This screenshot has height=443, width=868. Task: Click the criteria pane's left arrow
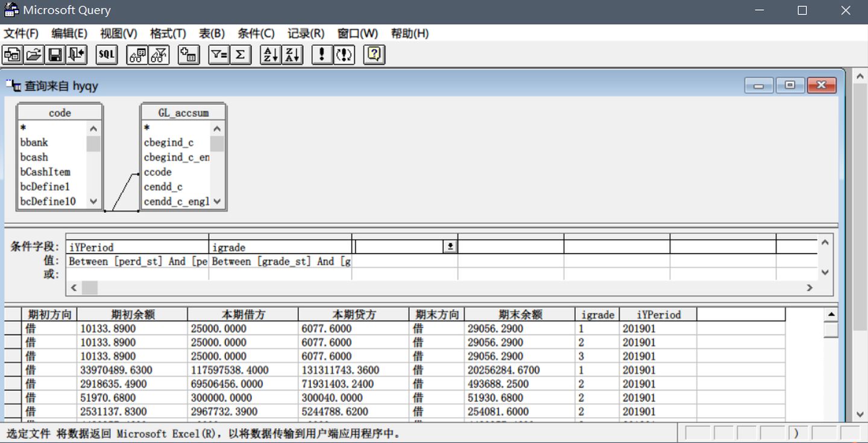[74, 287]
